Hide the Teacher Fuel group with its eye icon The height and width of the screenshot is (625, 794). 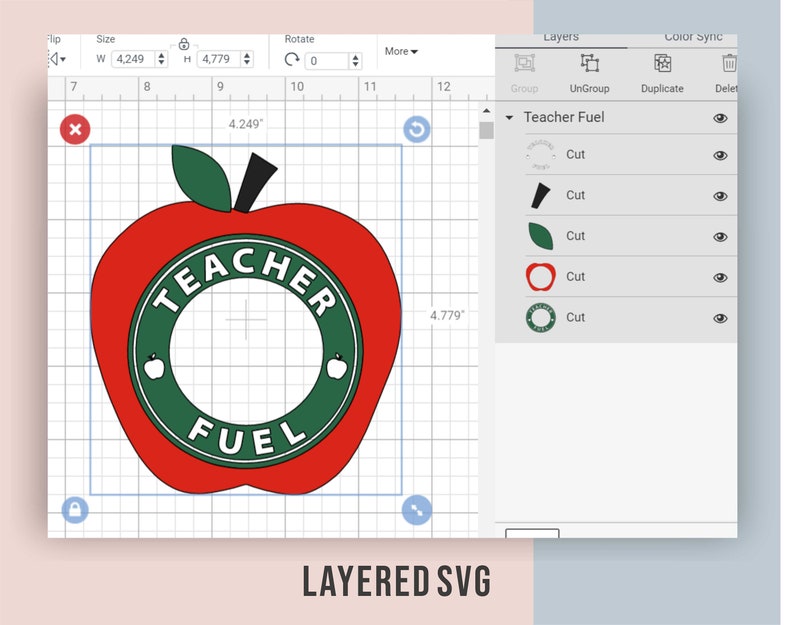point(720,118)
